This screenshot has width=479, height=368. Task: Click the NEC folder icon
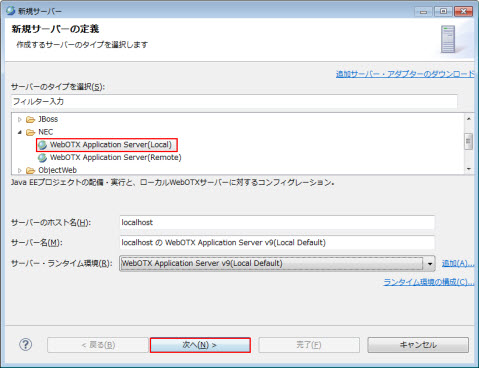point(30,132)
